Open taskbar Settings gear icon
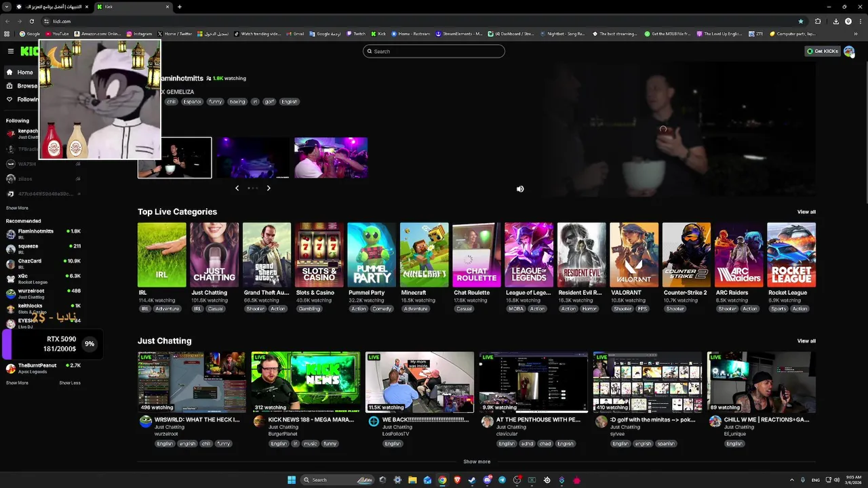The width and height of the screenshot is (868, 488). [x=397, y=480]
